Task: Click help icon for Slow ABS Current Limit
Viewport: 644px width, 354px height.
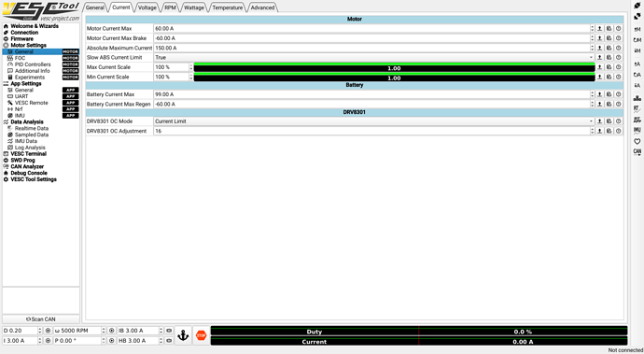Action: click(619, 58)
